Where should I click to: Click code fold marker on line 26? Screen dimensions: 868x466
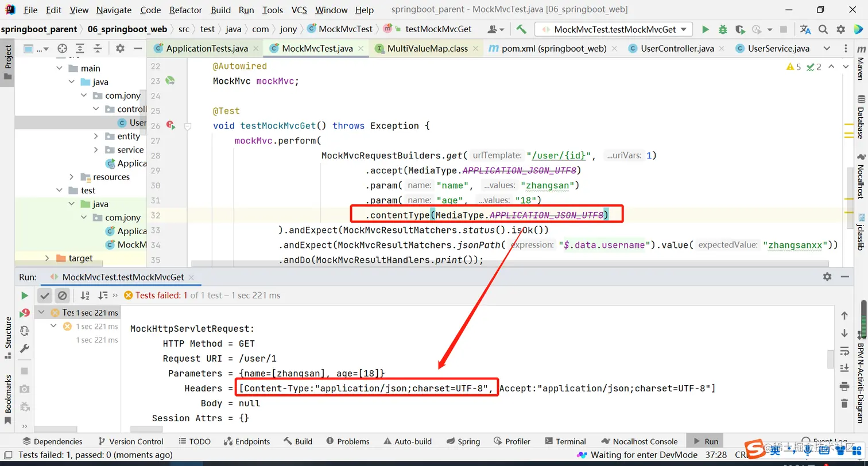[187, 126]
